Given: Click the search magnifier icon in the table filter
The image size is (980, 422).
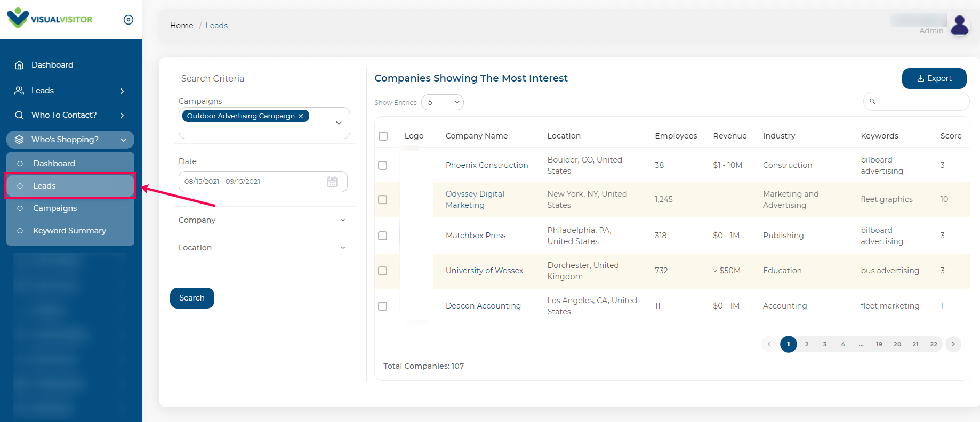Looking at the screenshot, I should [x=872, y=101].
